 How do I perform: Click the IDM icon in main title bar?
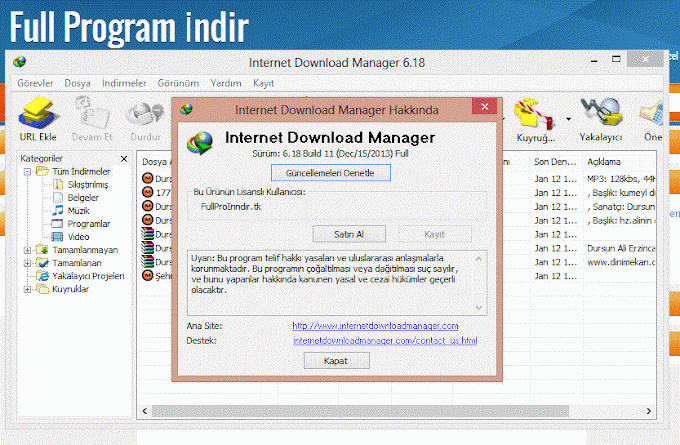point(19,62)
